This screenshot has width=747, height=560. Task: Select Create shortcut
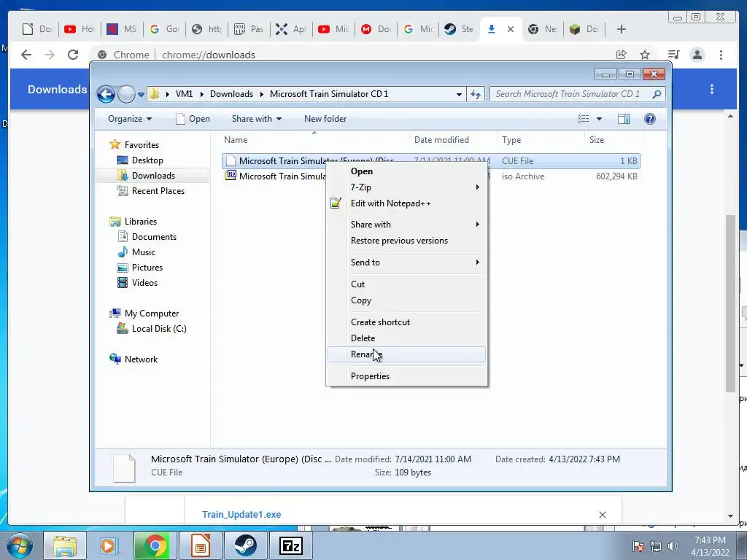click(x=406, y=322)
